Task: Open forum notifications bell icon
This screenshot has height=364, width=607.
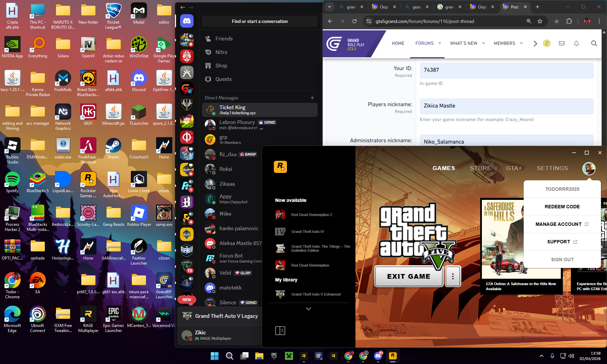Action: point(576,43)
